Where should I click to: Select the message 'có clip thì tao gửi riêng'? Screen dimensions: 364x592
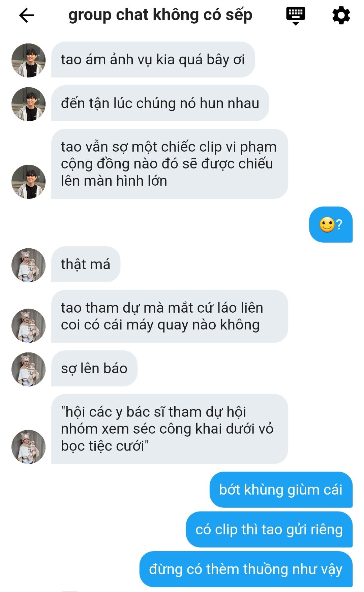269,529
